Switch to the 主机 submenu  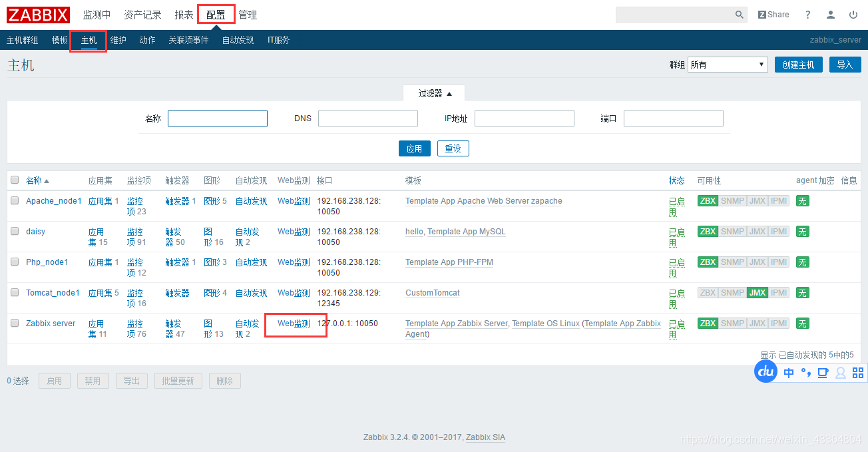point(89,40)
